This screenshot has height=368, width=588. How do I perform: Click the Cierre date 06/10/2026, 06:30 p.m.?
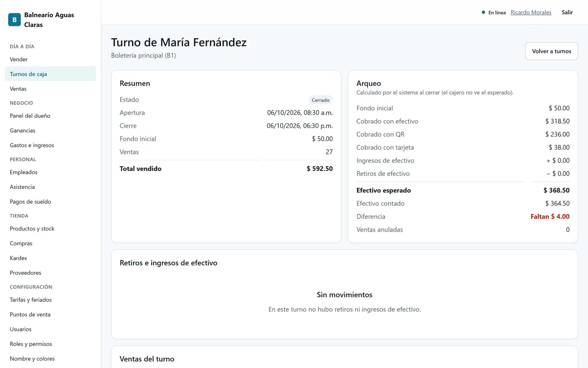(x=300, y=126)
